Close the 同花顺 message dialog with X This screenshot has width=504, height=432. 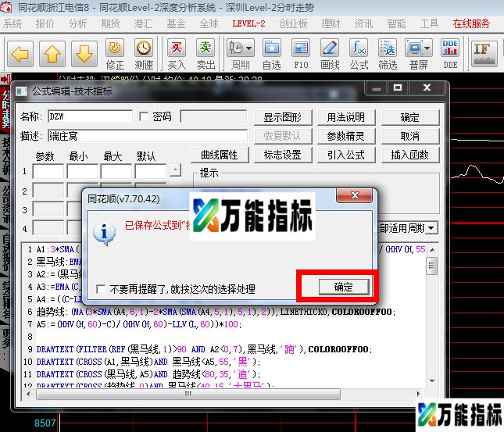pyautogui.click(x=355, y=195)
